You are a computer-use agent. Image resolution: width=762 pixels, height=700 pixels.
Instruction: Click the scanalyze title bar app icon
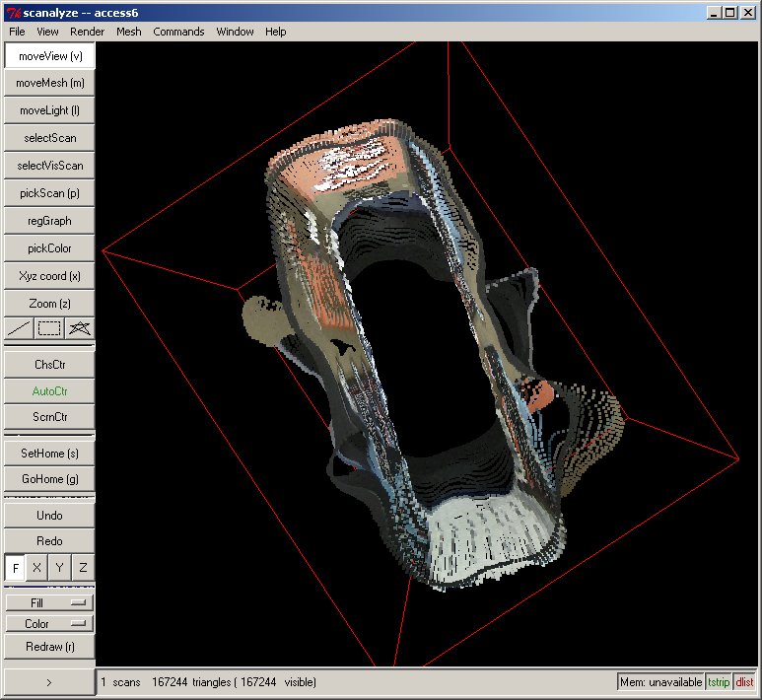point(14,13)
